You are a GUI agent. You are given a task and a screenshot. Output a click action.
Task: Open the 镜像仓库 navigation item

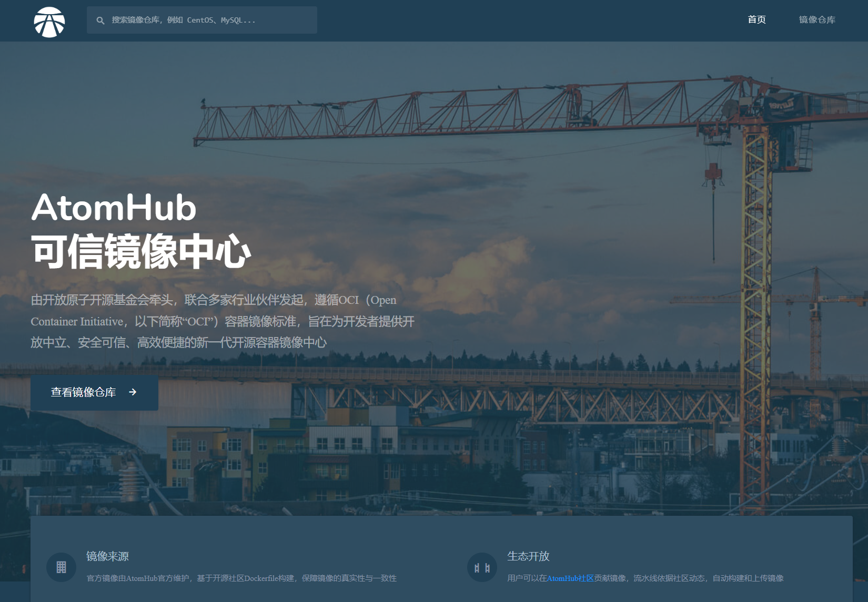[817, 20]
